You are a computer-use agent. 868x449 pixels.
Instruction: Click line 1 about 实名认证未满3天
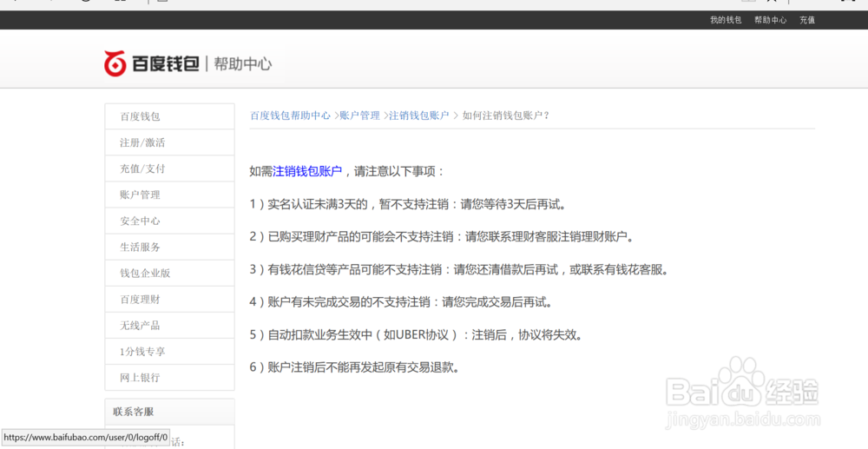[x=409, y=204]
